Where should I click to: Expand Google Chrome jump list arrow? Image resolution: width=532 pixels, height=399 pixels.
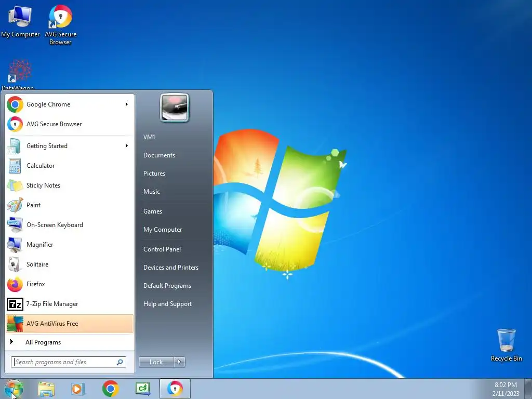click(x=127, y=104)
